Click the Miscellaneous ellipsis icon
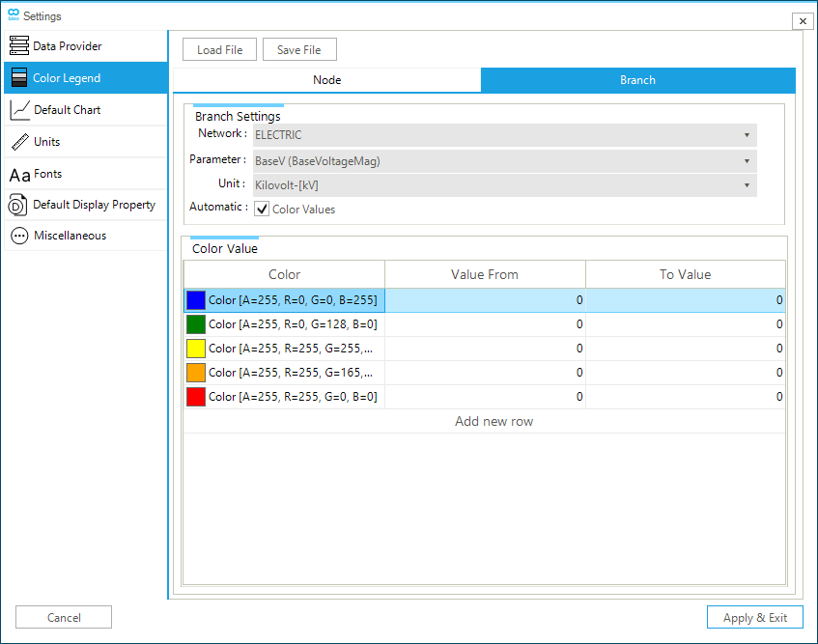This screenshot has height=644, width=818. pyautogui.click(x=19, y=236)
